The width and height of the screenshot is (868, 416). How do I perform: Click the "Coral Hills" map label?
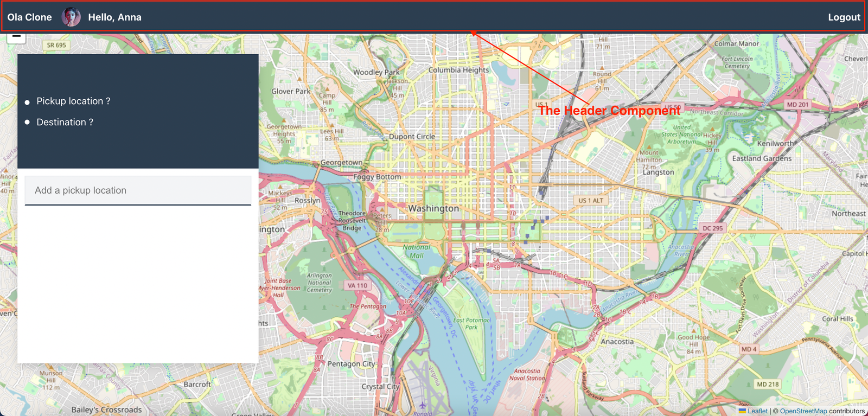pos(838,319)
